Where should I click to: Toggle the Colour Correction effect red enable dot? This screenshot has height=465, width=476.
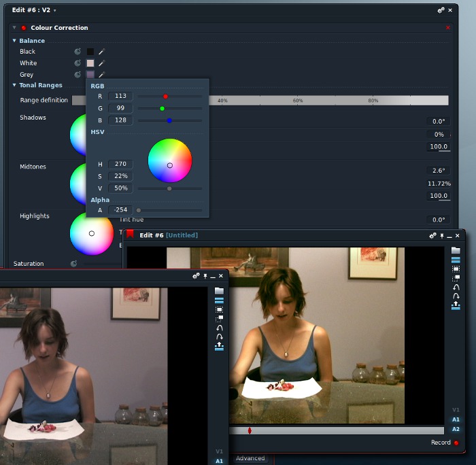tap(24, 28)
